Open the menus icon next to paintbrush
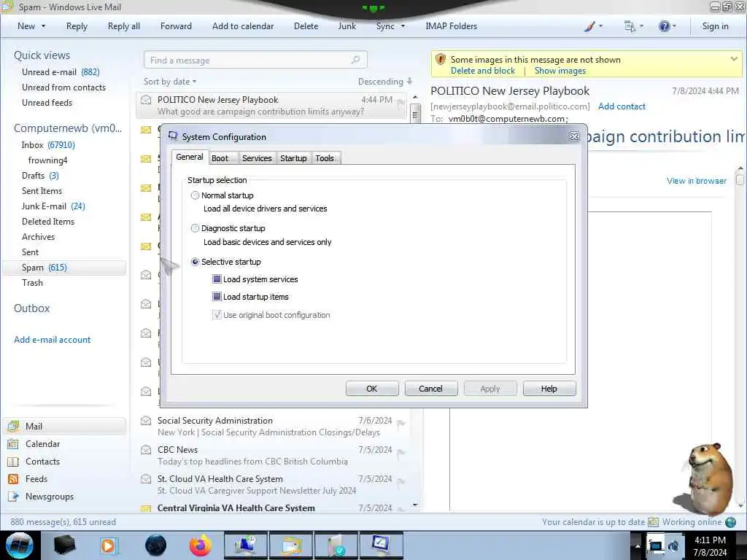747x560 pixels. point(630,26)
